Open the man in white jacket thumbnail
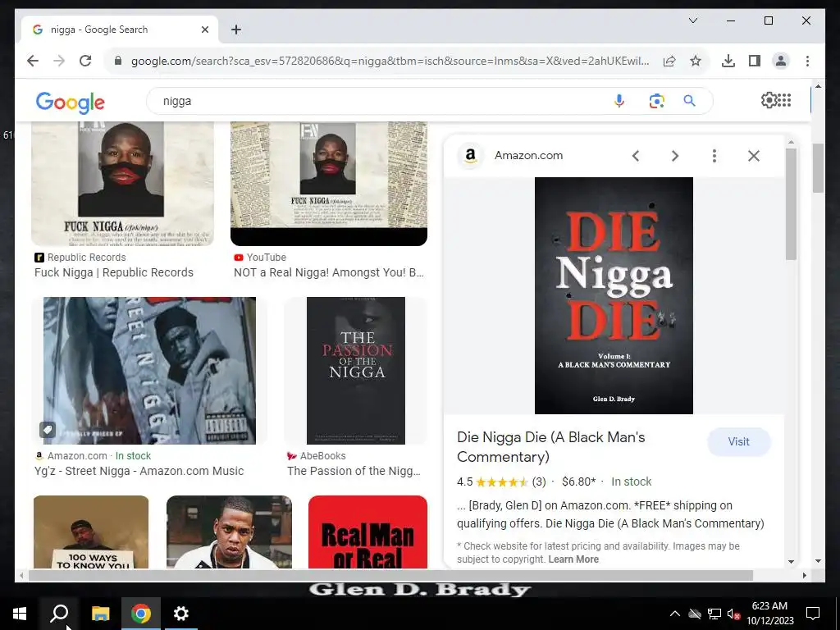Image resolution: width=840 pixels, height=630 pixels. (230, 532)
